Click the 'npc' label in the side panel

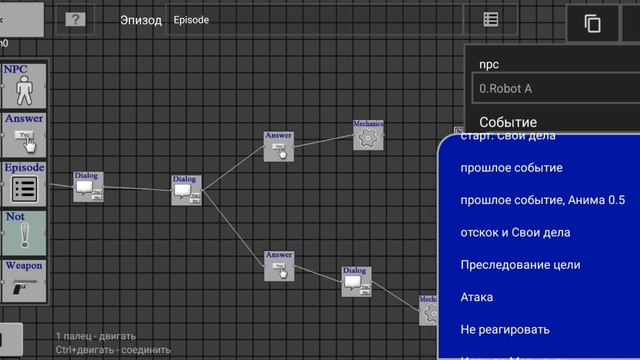pos(489,64)
